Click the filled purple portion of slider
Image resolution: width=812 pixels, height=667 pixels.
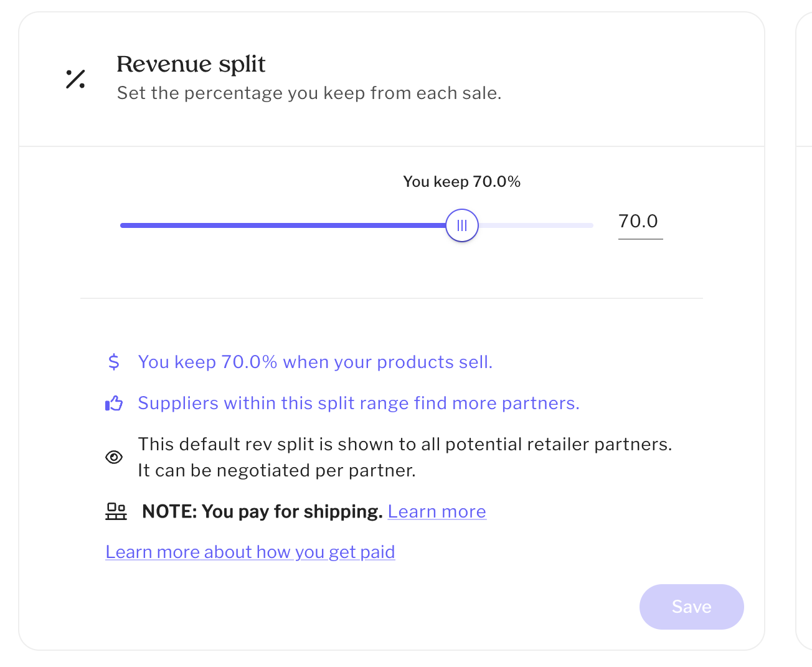(x=280, y=225)
